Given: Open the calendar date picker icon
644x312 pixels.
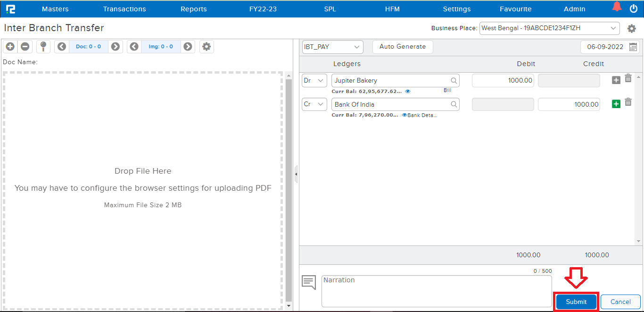Looking at the screenshot, I should click(633, 47).
